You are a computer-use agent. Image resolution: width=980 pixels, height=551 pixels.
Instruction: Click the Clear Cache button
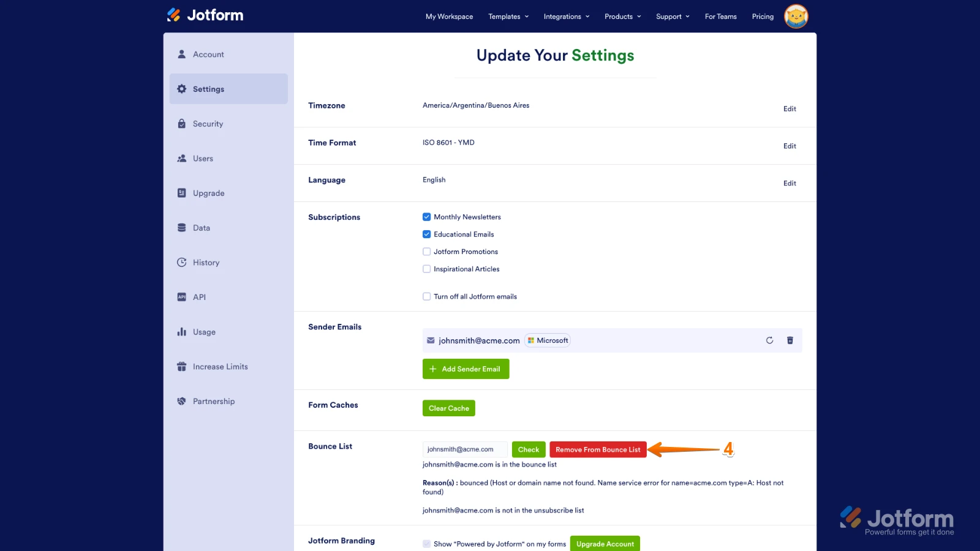point(449,408)
